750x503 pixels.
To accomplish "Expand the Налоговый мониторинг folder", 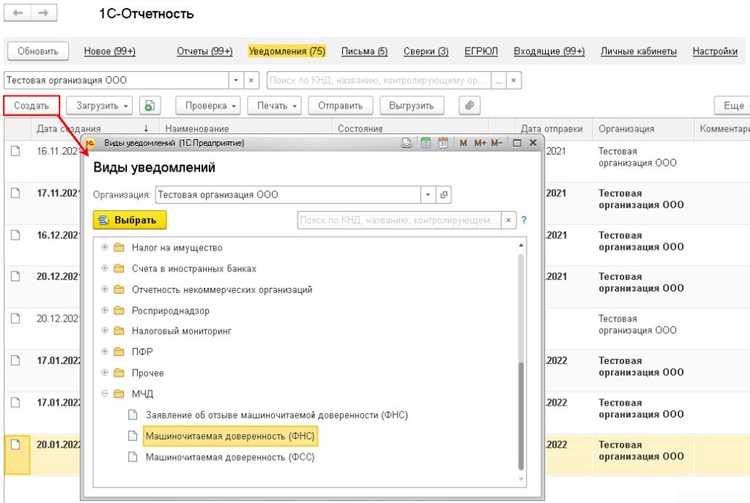I will point(105,330).
